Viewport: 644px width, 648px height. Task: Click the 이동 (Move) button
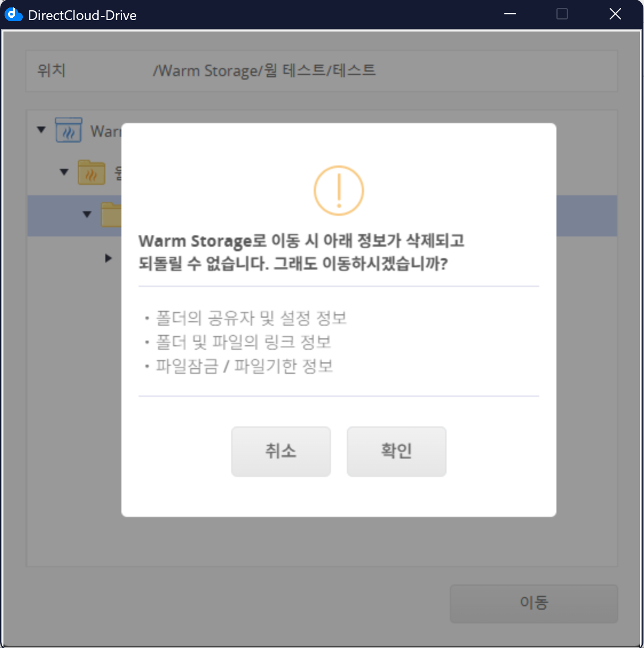[534, 603]
